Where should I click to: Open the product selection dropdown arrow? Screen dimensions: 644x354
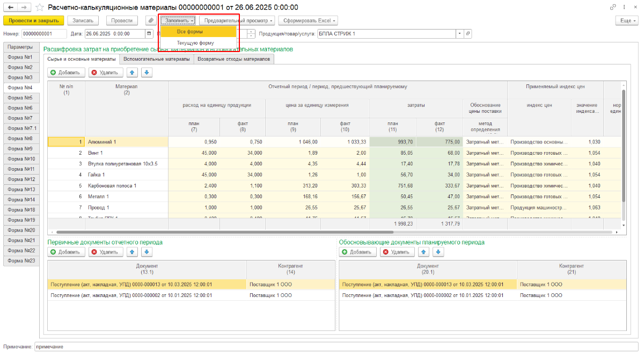coord(459,33)
